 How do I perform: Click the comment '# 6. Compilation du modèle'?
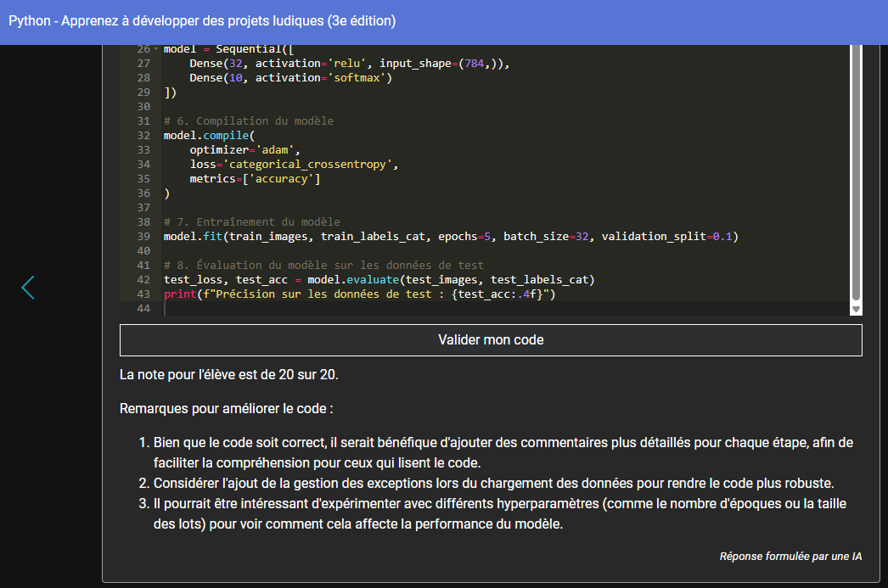pyautogui.click(x=249, y=121)
